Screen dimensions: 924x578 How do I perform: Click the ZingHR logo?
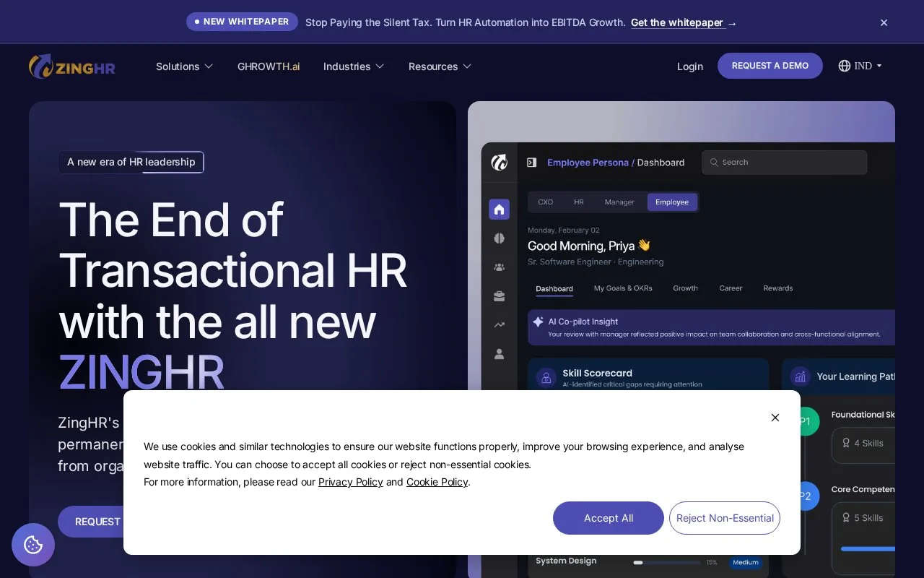(72, 66)
